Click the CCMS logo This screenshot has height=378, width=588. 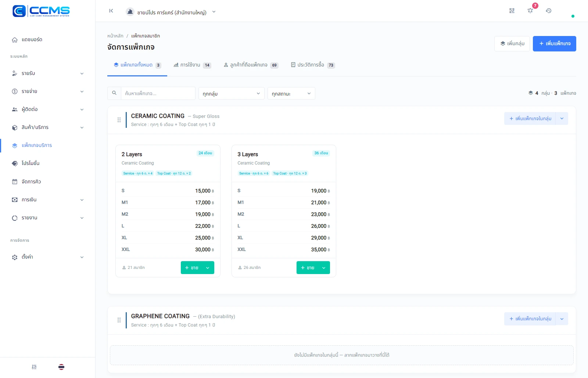coord(41,11)
